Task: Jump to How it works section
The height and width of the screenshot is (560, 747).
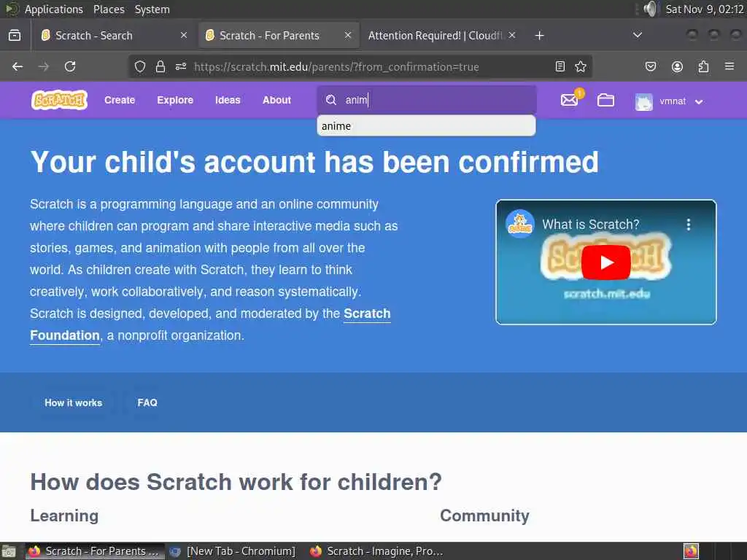Action: [x=74, y=402]
